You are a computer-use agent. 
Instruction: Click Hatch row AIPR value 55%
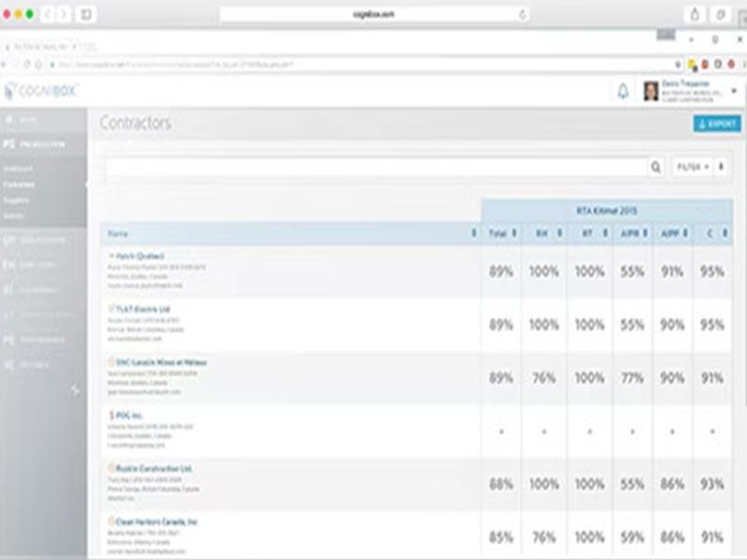coord(632,272)
